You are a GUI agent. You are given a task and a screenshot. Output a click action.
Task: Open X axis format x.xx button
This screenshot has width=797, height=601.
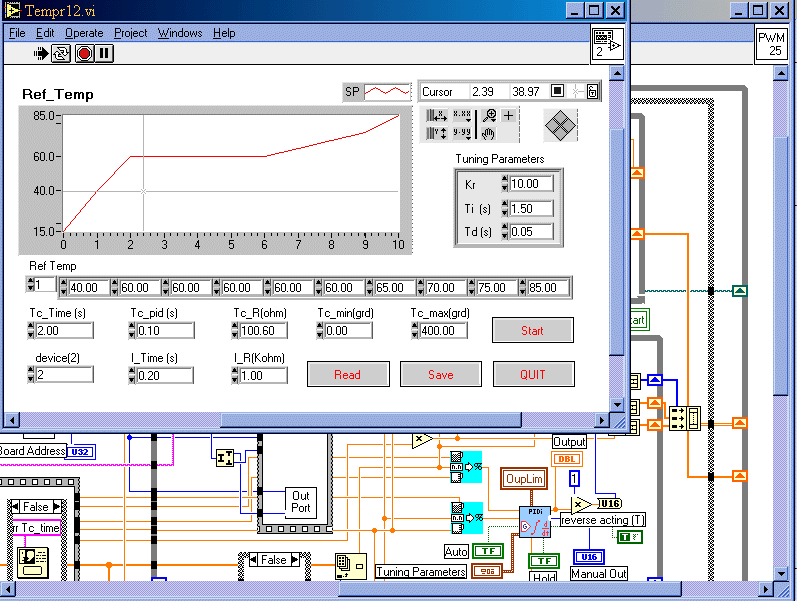[x=462, y=115]
